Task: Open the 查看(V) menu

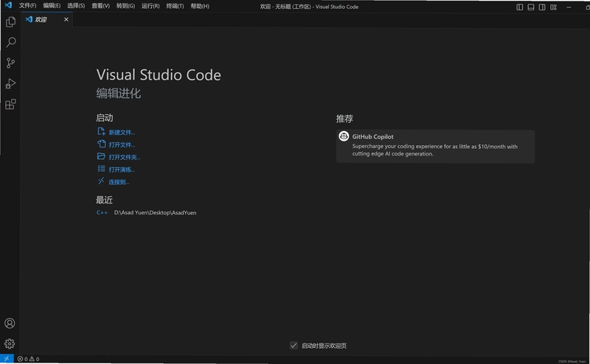Action: click(100, 6)
